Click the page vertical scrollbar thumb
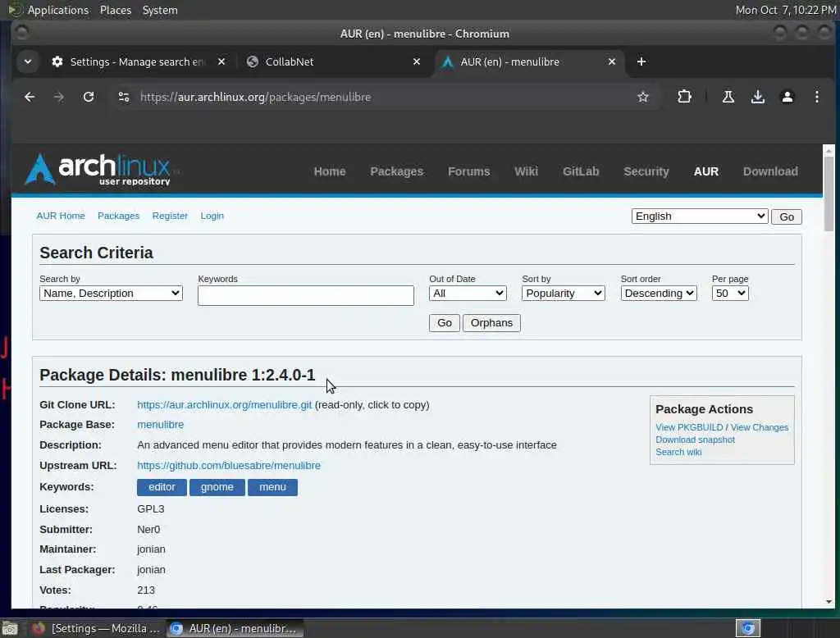Image resolution: width=840 pixels, height=638 pixels. point(829,194)
